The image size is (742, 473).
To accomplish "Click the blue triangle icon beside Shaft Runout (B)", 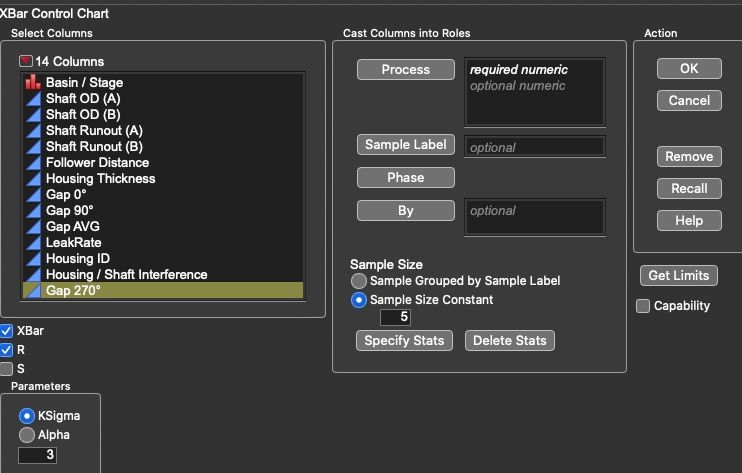I will click(33, 147).
